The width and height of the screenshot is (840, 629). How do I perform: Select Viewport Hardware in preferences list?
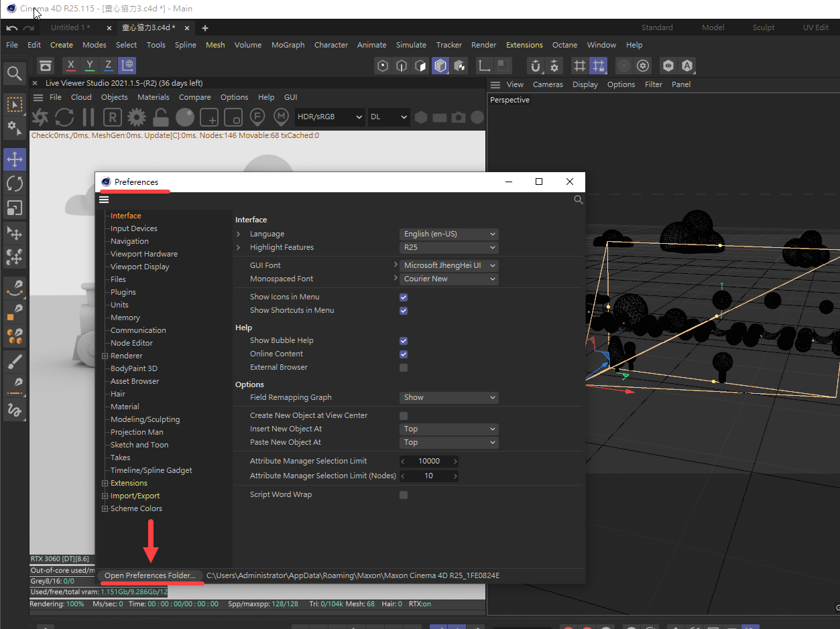tap(144, 254)
